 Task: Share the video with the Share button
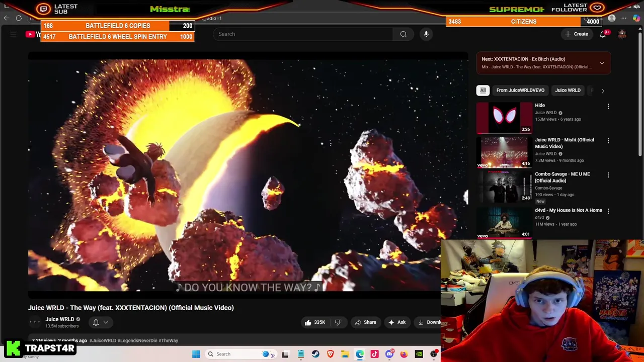pyautogui.click(x=365, y=322)
